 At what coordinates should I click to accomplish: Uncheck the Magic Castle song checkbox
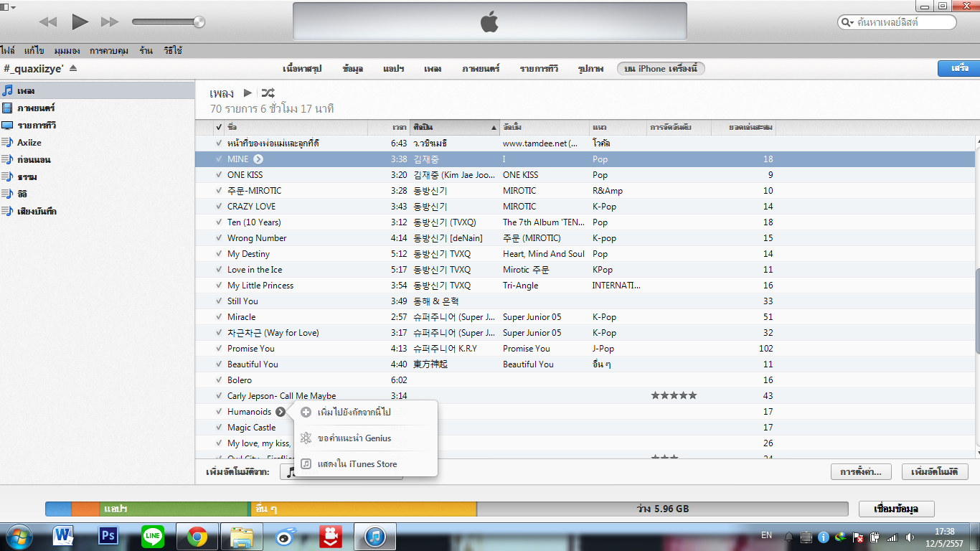point(219,428)
